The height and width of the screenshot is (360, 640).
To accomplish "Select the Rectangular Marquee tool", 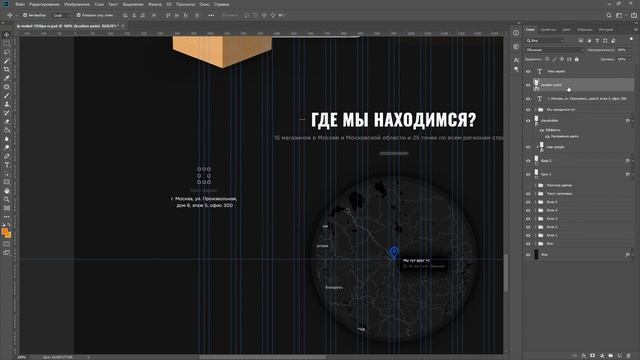I will tap(7, 44).
